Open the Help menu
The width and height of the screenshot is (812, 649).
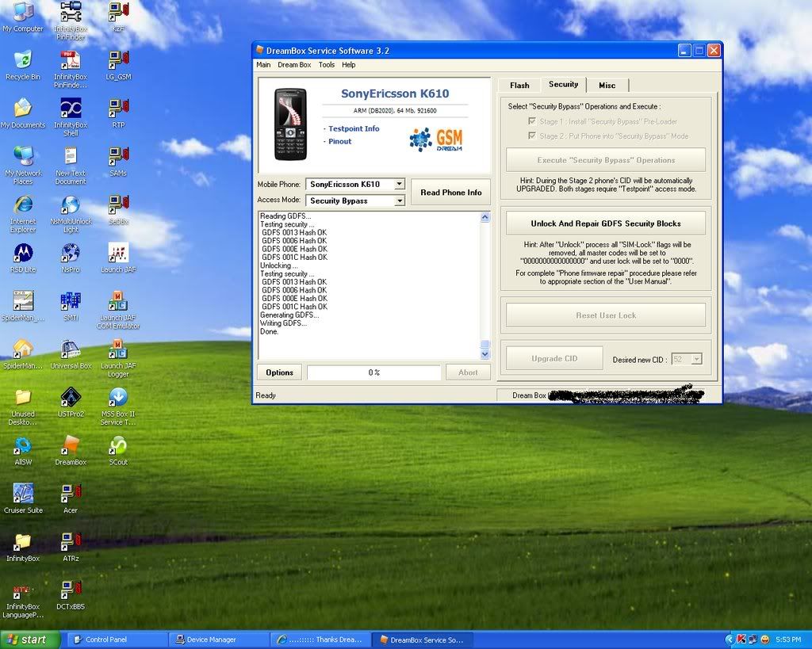click(349, 65)
